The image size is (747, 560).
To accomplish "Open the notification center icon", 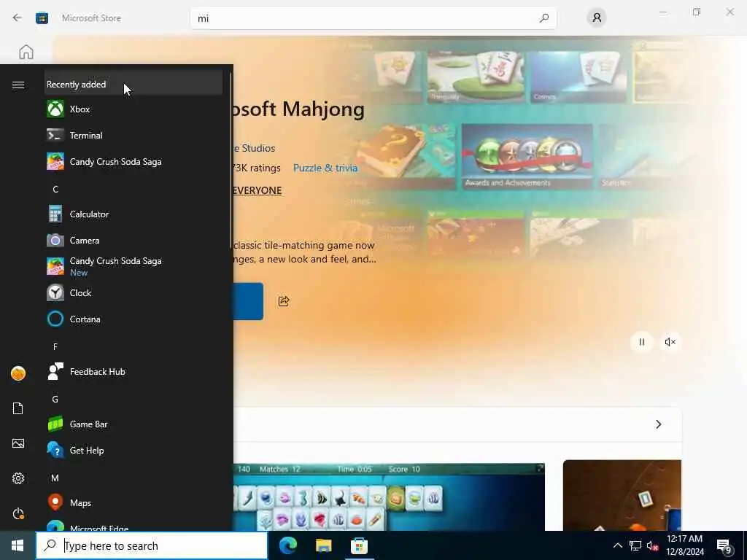I will (x=724, y=546).
